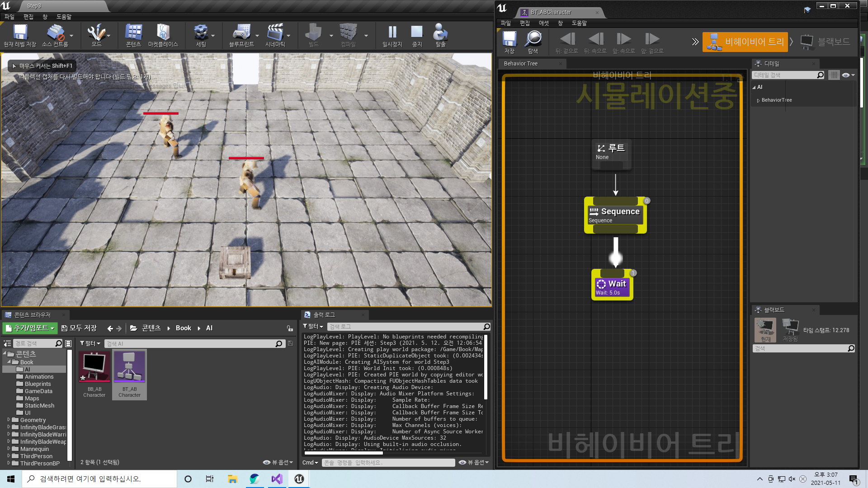Toggle sources panel view in content browser

coord(7,344)
